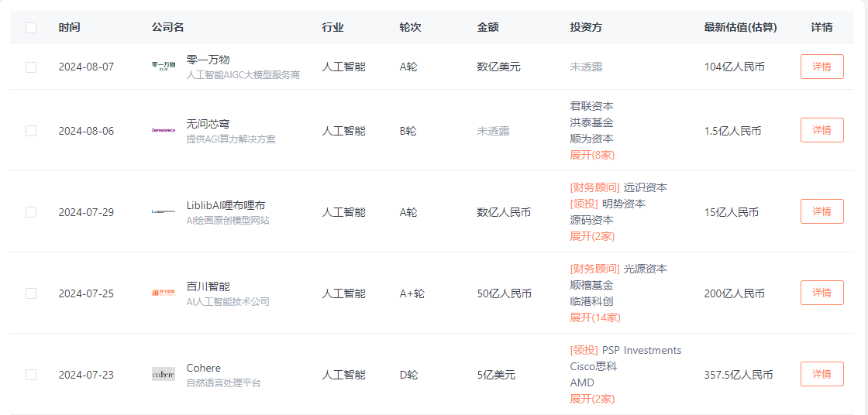The image size is (868, 415).
Task: Click the 百川智能 company logo
Action: 164,292
